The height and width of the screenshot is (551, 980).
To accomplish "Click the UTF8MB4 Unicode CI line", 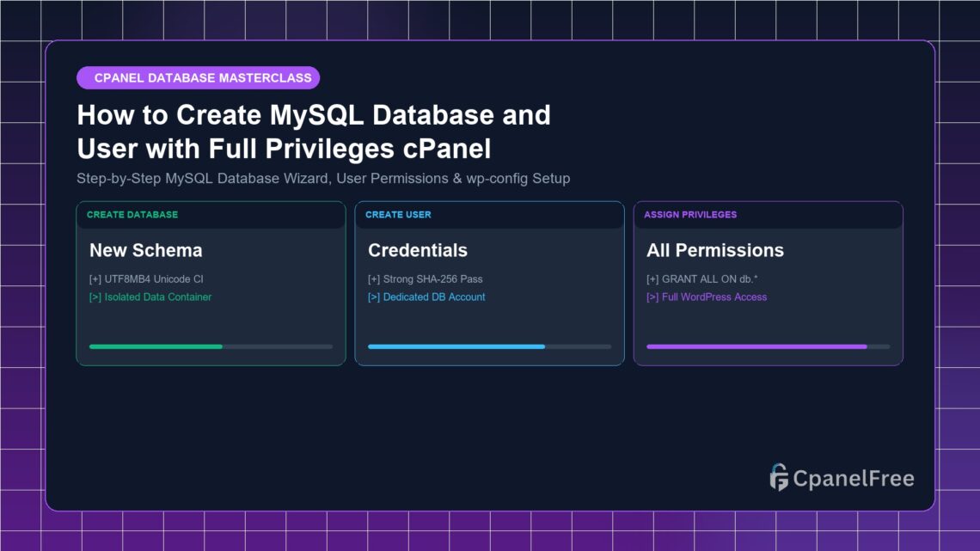I will point(146,279).
